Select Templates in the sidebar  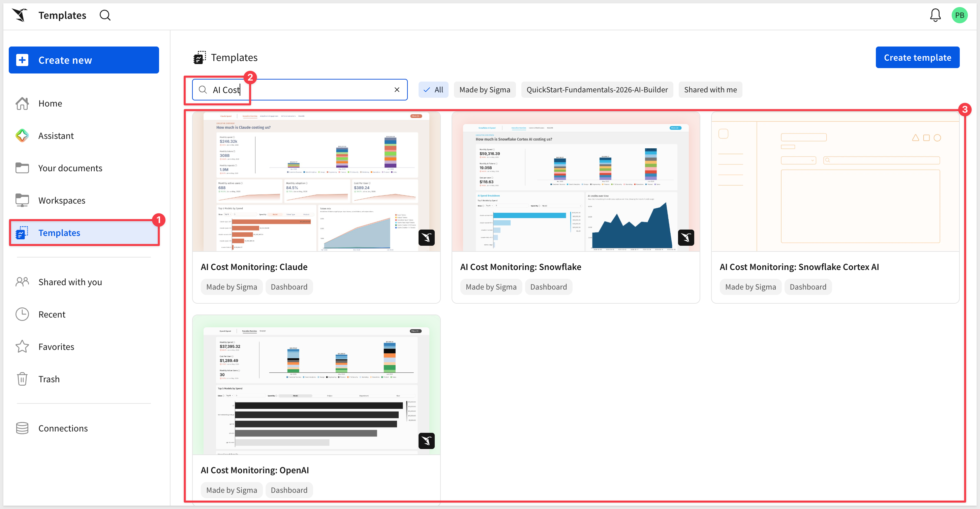(84, 233)
